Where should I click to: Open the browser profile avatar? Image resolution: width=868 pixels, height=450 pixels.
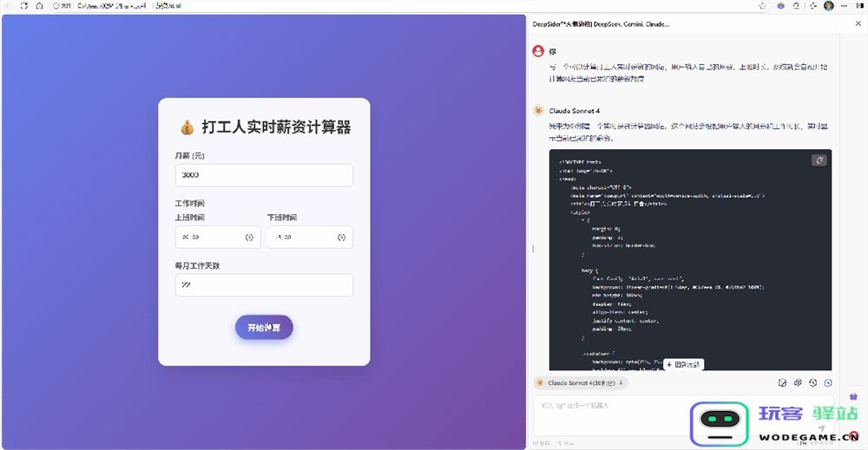[829, 5]
